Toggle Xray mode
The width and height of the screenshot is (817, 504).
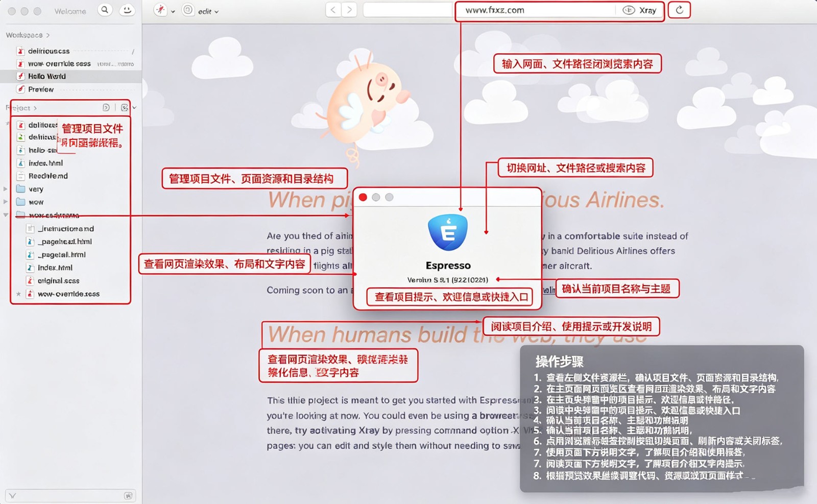pyautogui.click(x=640, y=10)
